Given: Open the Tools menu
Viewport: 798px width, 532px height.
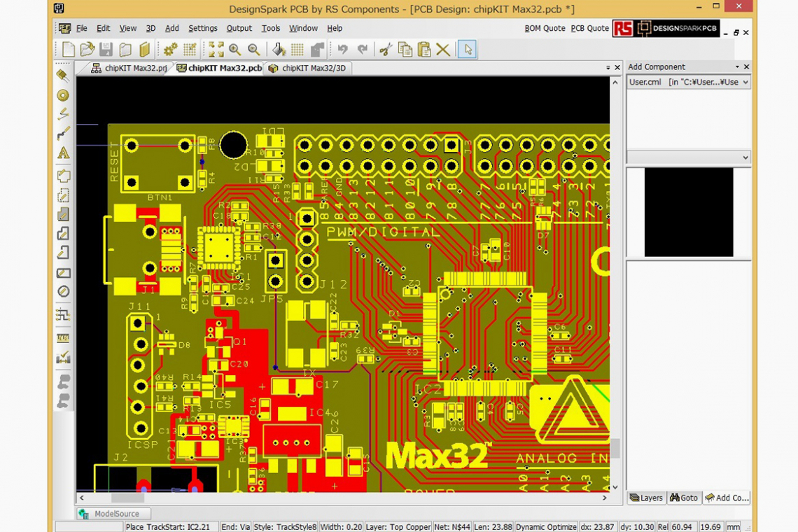Looking at the screenshot, I should [271, 29].
